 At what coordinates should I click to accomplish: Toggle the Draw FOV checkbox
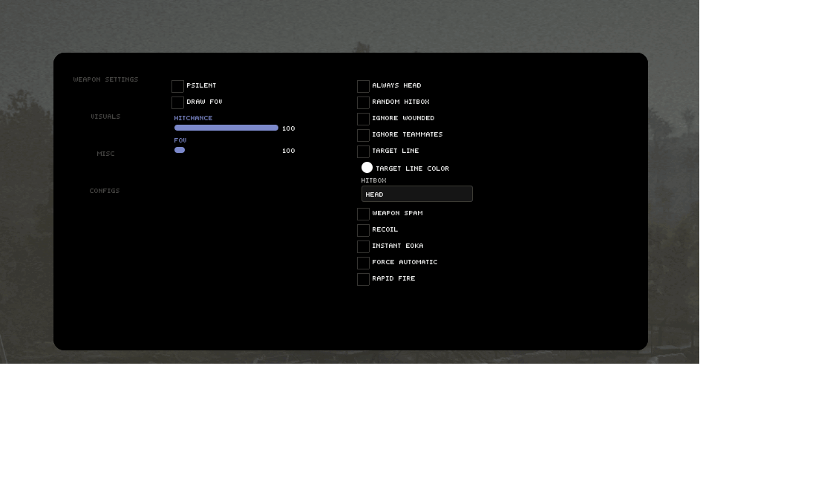click(177, 102)
